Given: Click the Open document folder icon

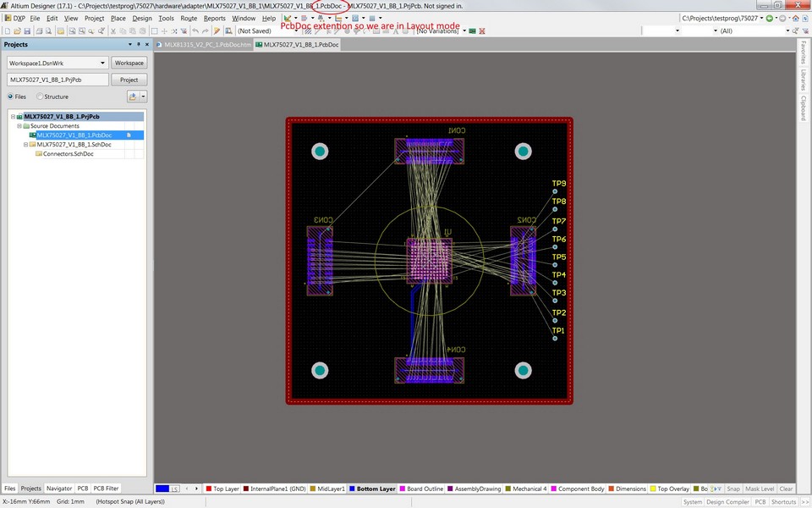Looking at the screenshot, I should (x=17, y=31).
